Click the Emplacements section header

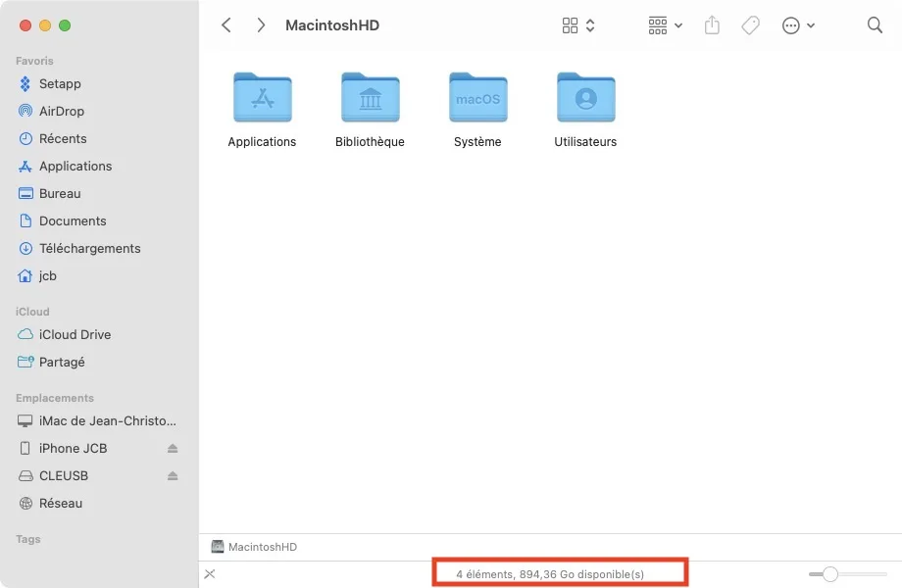pos(55,398)
